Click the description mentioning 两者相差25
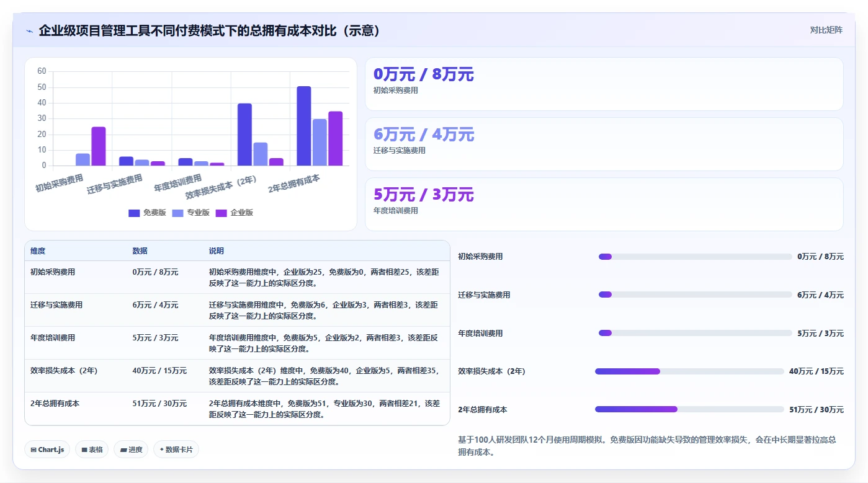This screenshot has height=483, width=868. 324,278
